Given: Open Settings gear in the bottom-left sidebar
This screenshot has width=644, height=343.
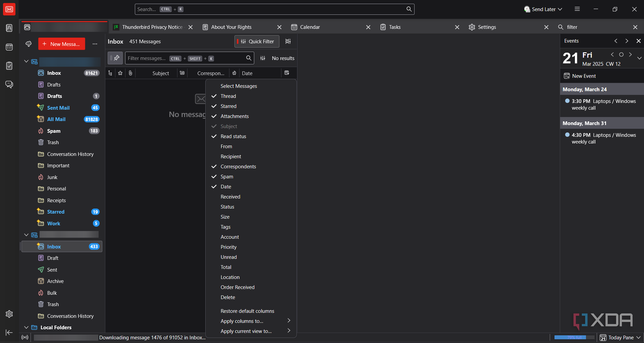Looking at the screenshot, I should (9, 314).
